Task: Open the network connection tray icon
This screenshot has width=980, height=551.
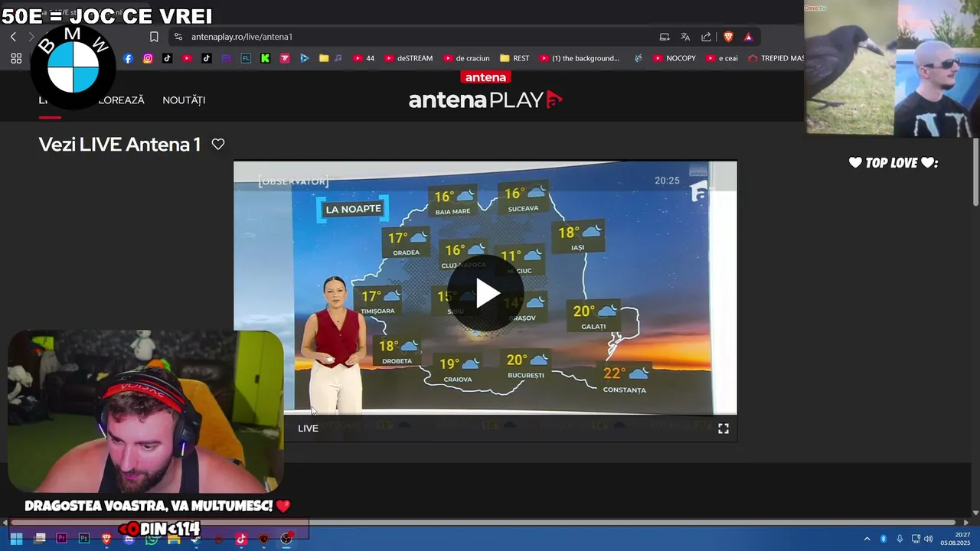Action: click(916, 540)
